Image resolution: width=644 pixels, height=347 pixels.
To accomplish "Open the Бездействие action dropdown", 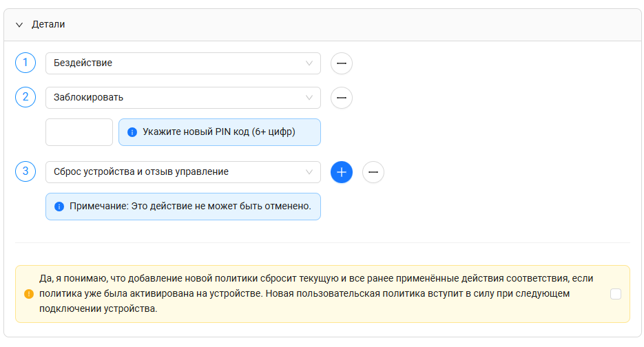I will pyautogui.click(x=183, y=63).
